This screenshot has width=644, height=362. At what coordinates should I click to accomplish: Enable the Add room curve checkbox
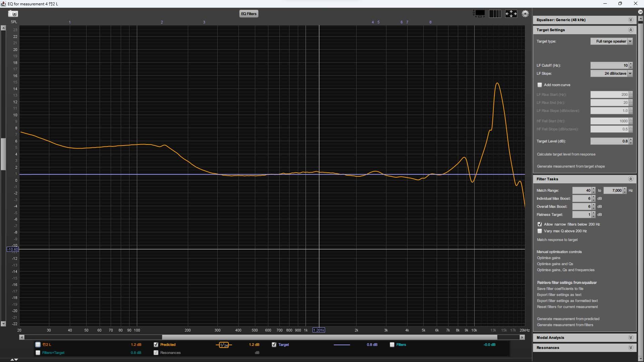point(540,85)
